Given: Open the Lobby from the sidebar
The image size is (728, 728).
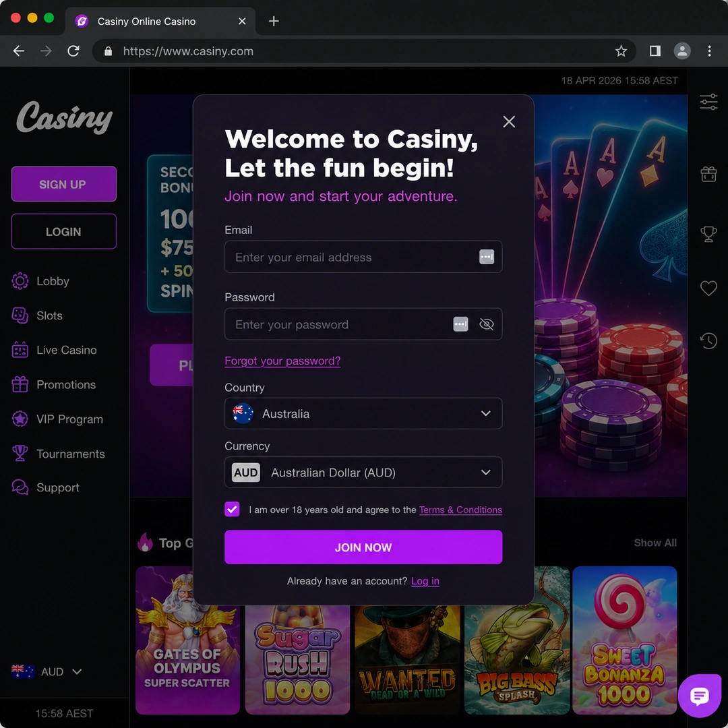Looking at the screenshot, I should (x=40, y=281).
